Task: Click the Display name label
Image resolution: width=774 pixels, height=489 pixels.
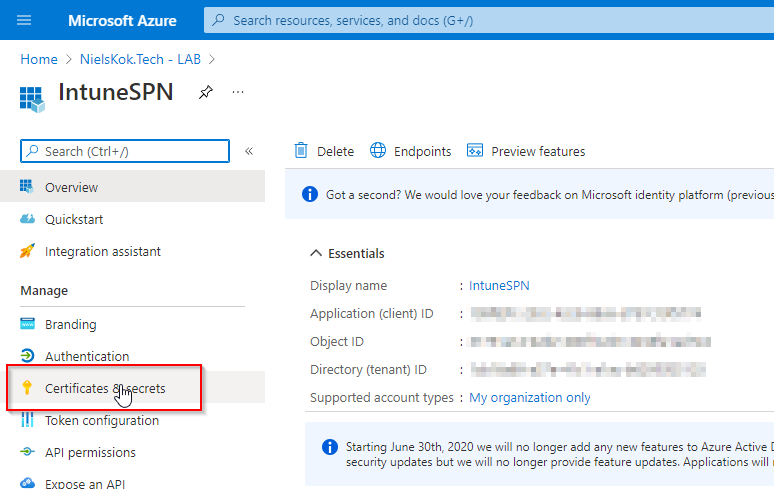Action: tap(348, 286)
